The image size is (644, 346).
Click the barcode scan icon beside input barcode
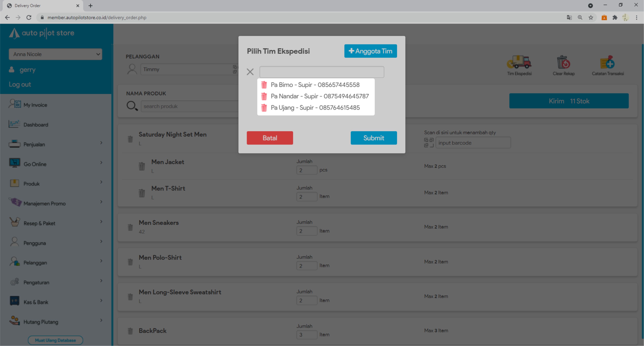(x=429, y=143)
